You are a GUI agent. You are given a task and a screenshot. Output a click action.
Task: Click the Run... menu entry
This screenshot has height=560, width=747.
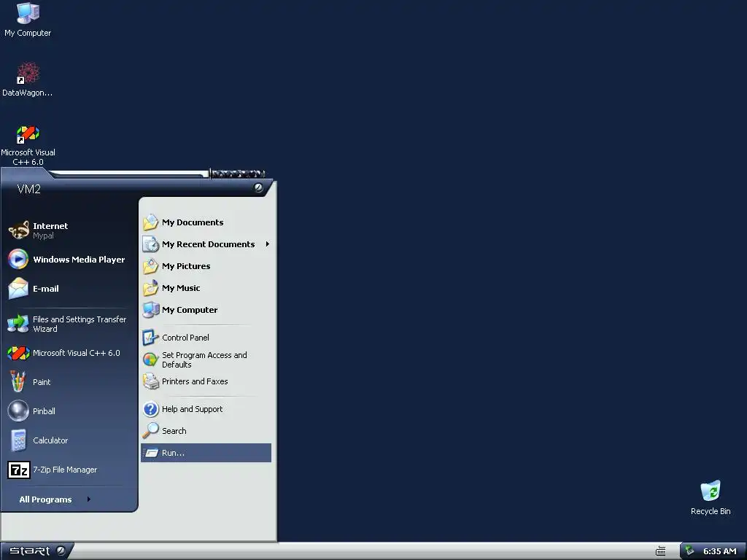click(206, 453)
